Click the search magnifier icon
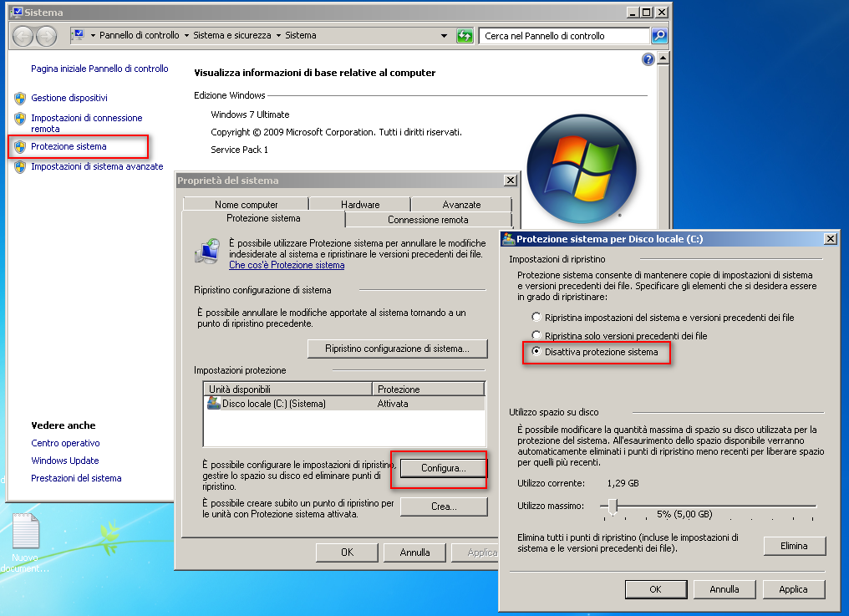The height and width of the screenshot is (616, 849). [x=659, y=36]
